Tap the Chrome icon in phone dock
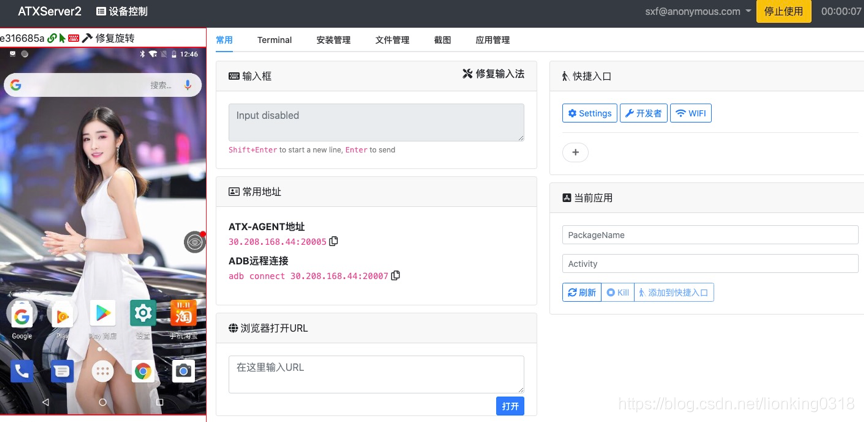864x422 pixels. [143, 371]
